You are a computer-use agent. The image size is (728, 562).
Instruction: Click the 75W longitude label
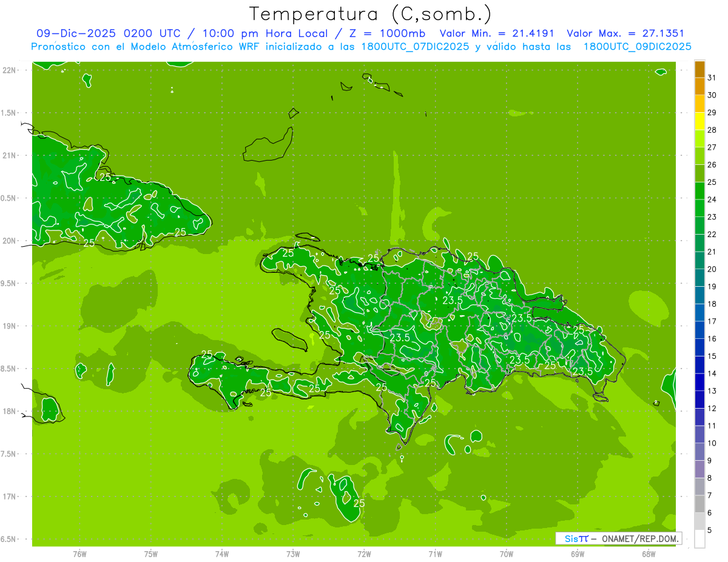(x=150, y=554)
